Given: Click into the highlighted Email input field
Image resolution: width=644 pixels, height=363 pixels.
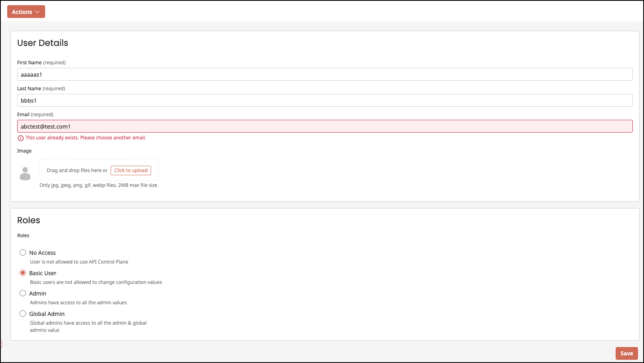Looking at the screenshot, I should pos(324,127).
